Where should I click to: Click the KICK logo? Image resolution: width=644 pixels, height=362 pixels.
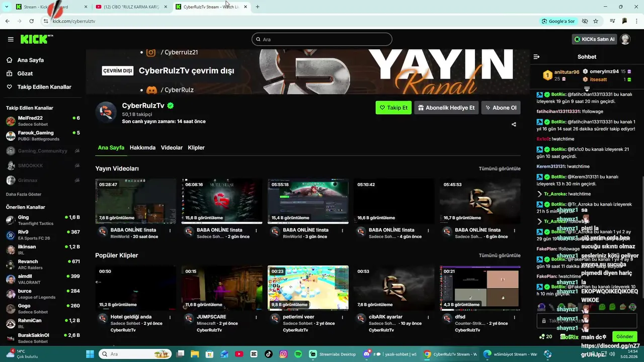pos(36,39)
